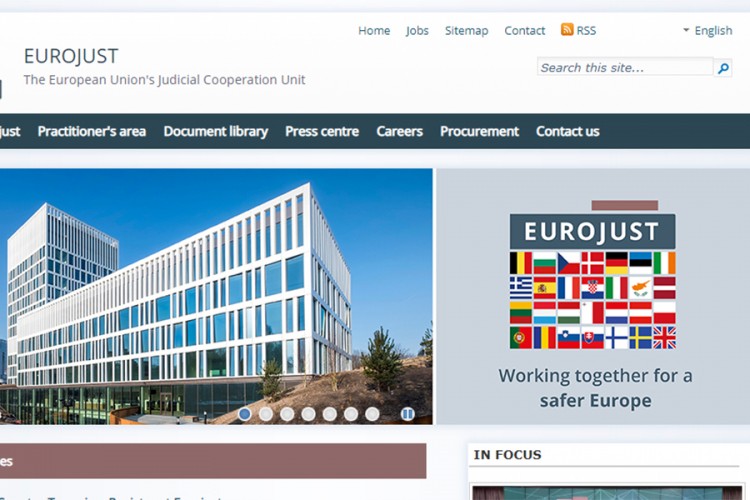
Task: Open Document library menu
Action: [x=216, y=131]
